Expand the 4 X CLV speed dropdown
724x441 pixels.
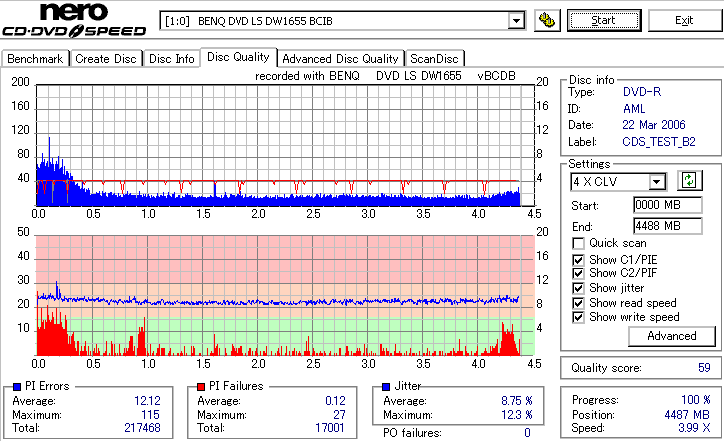[x=656, y=182]
